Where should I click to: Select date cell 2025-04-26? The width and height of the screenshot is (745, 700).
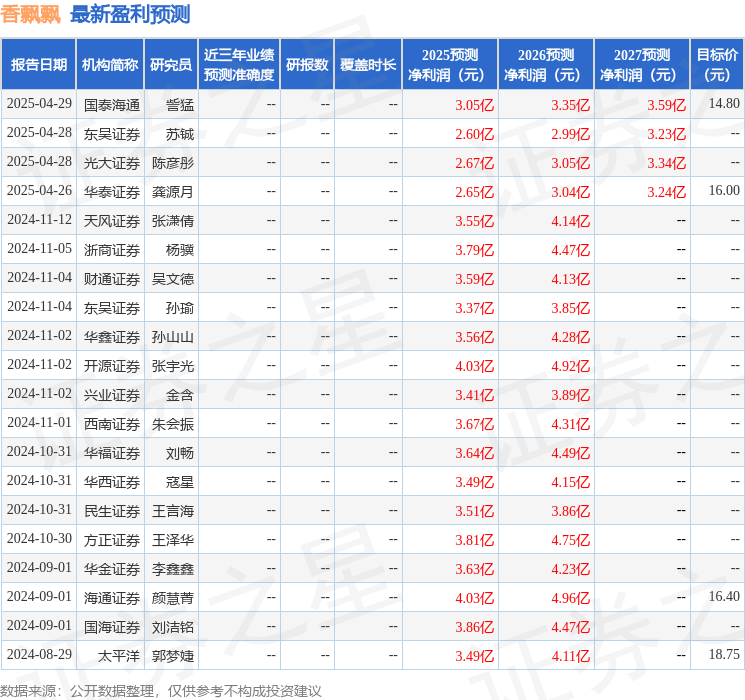pyautogui.click(x=39, y=191)
